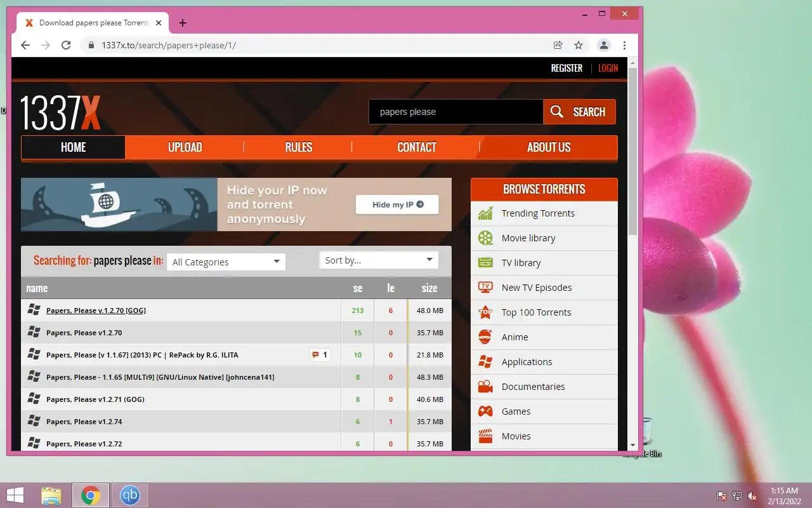Open the All Categories dropdown

click(x=226, y=262)
